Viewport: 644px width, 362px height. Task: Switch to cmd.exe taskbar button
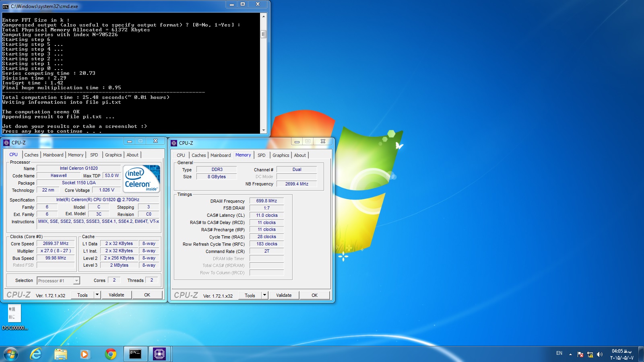pyautogui.click(x=135, y=354)
